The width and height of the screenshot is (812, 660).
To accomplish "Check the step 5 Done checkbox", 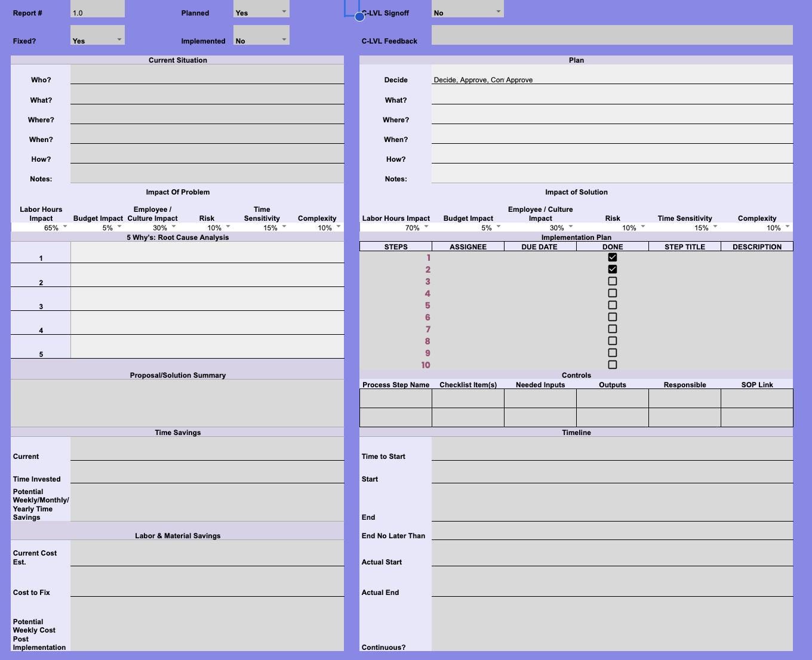I will pos(612,305).
